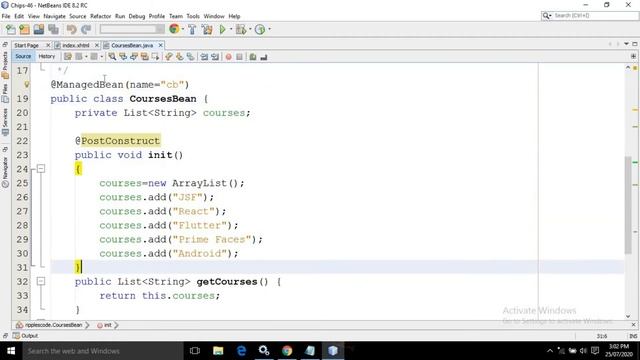The image size is (640, 360).
Task: Toggle Highlight Search editor icon
Action: click(x=144, y=57)
